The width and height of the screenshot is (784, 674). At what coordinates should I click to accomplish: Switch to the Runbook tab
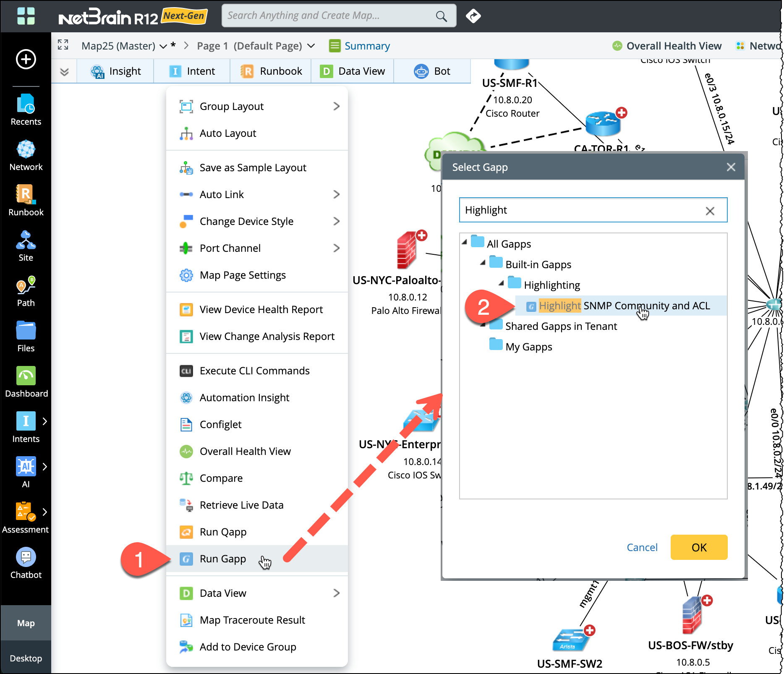(x=271, y=71)
